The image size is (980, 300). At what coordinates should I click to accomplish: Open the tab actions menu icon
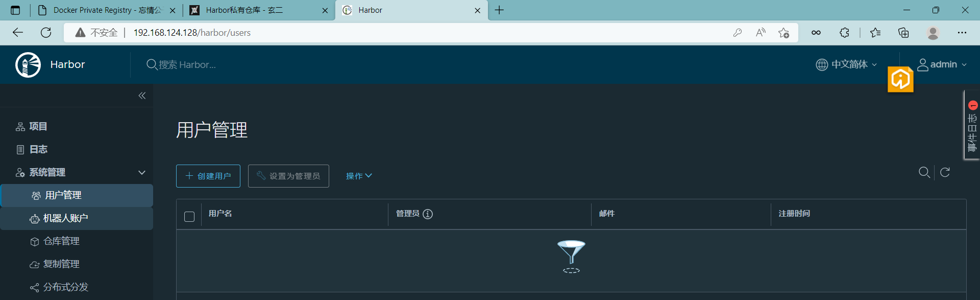(x=15, y=10)
